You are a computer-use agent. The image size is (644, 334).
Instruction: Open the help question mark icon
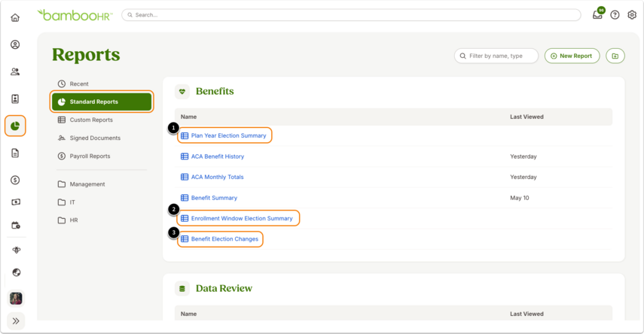(x=615, y=15)
